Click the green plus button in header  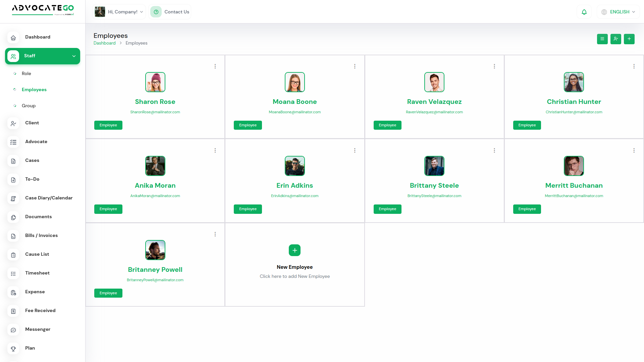[x=629, y=39]
